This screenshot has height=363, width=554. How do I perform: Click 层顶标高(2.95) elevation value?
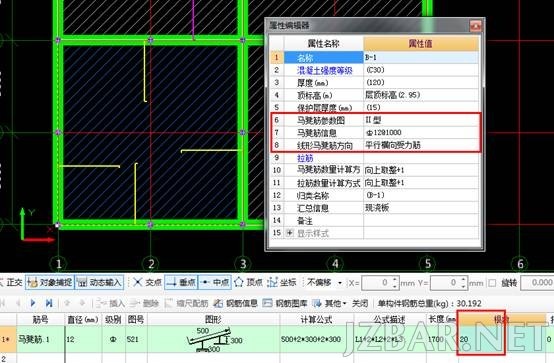pos(421,95)
